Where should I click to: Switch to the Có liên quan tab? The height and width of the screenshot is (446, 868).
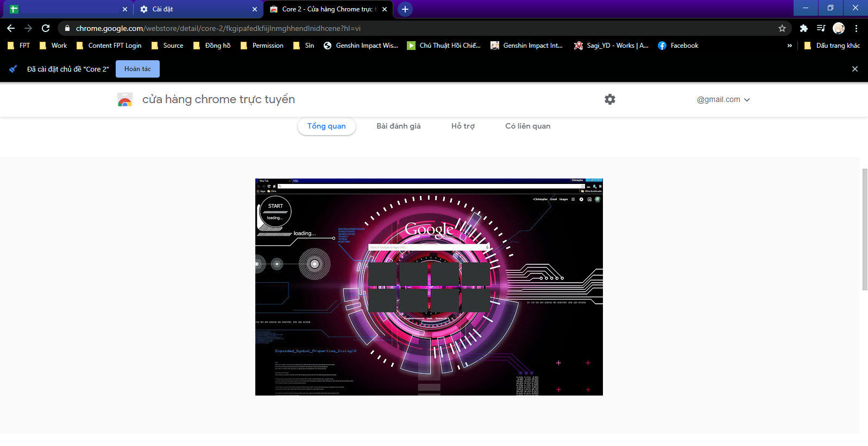tap(528, 126)
